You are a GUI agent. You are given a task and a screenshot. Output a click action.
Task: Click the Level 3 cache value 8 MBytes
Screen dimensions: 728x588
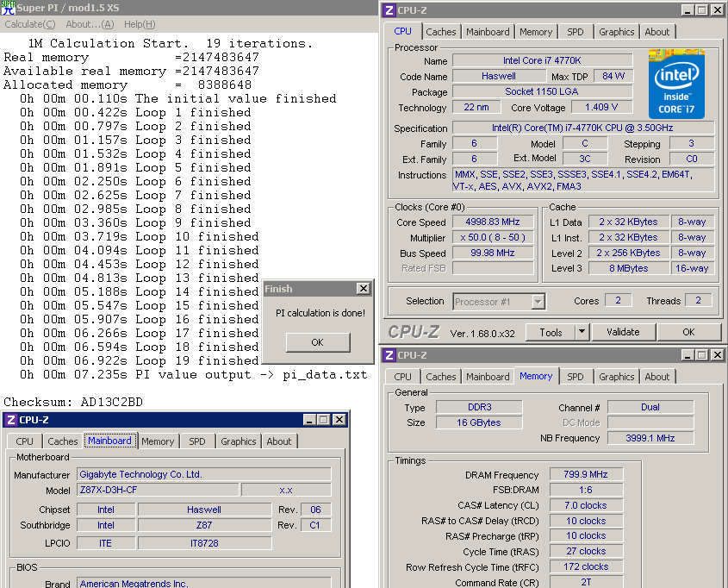pyautogui.click(x=629, y=268)
